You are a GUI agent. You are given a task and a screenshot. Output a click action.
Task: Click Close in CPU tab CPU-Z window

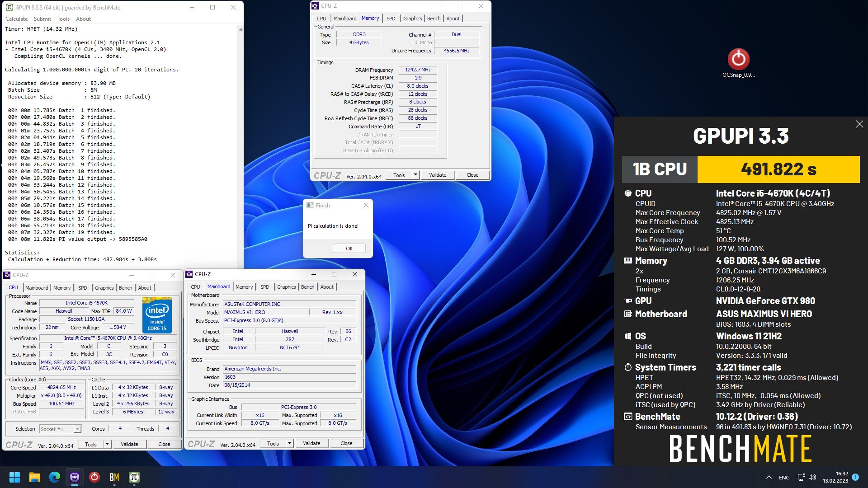pyautogui.click(x=164, y=444)
